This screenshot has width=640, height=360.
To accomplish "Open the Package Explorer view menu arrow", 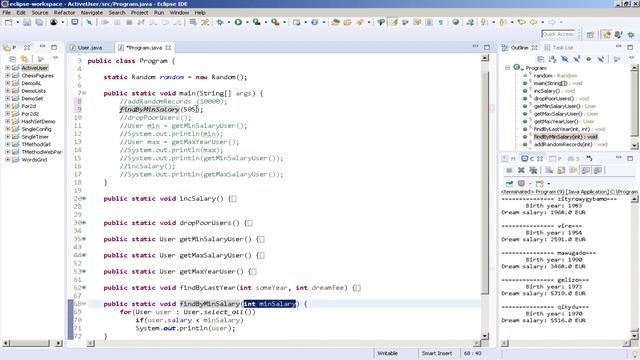I will tap(56, 59).
